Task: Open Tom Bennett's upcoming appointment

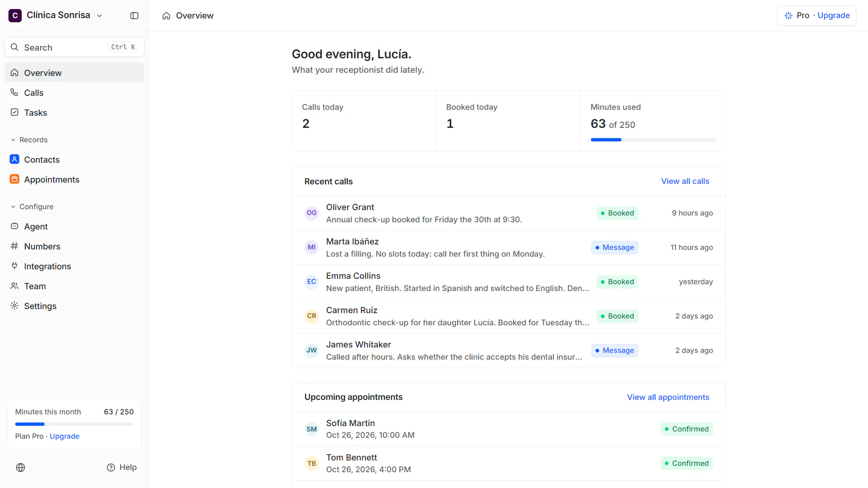Action: [x=509, y=464]
